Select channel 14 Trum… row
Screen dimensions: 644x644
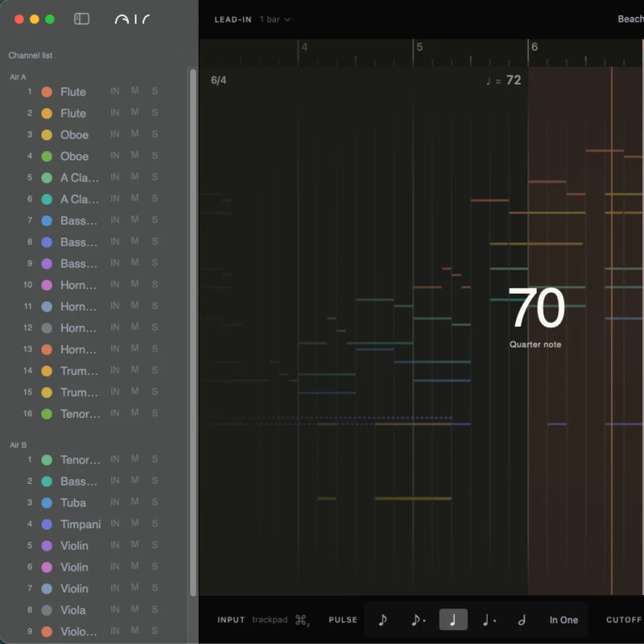click(x=93, y=370)
